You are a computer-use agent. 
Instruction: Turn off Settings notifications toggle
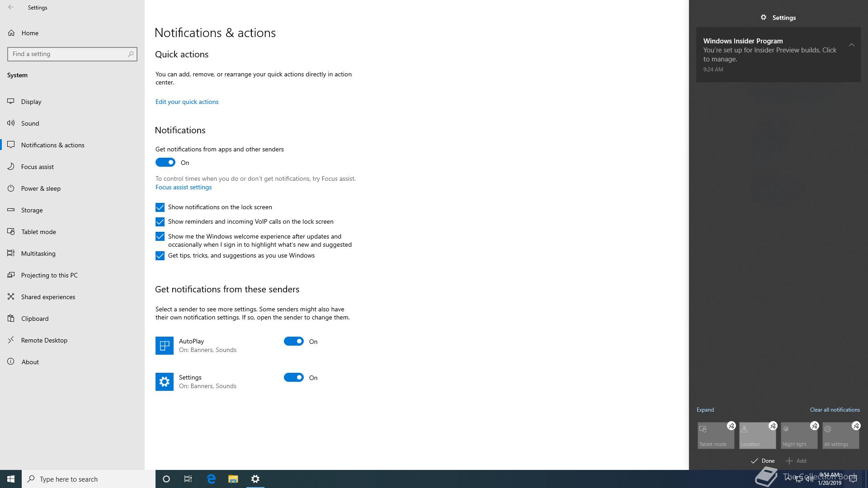click(x=294, y=377)
